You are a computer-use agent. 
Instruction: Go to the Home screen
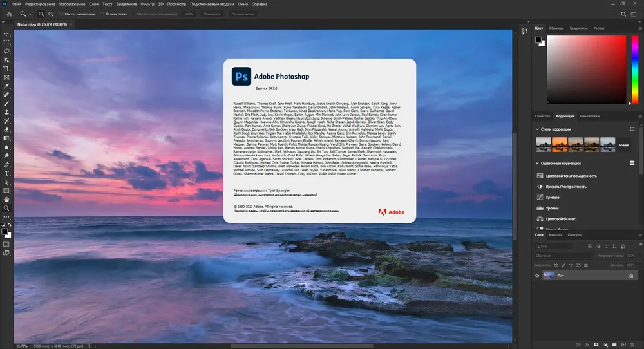coord(10,14)
